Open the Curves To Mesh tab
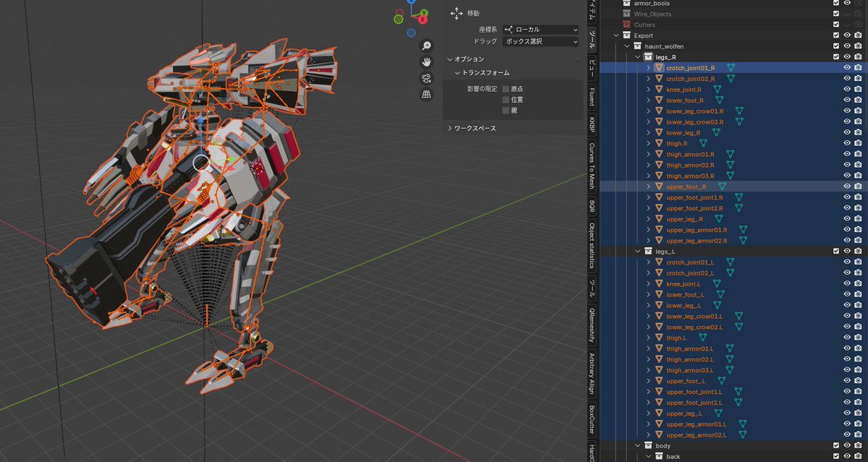The height and width of the screenshot is (462, 868). [592, 168]
